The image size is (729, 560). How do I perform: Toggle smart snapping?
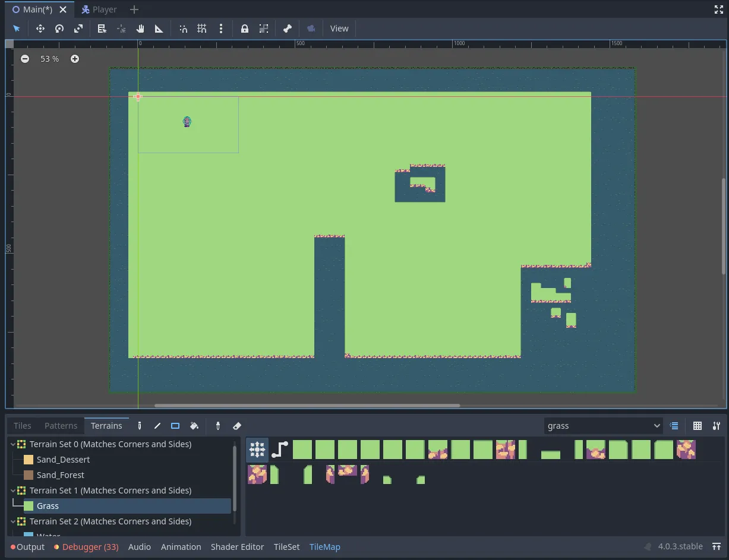tap(183, 29)
